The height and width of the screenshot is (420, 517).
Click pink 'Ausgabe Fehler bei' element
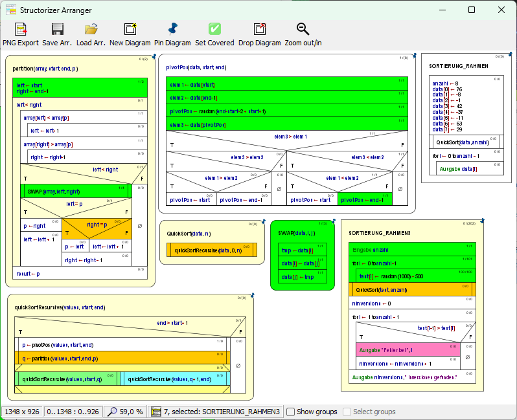[x=408, y=350]
